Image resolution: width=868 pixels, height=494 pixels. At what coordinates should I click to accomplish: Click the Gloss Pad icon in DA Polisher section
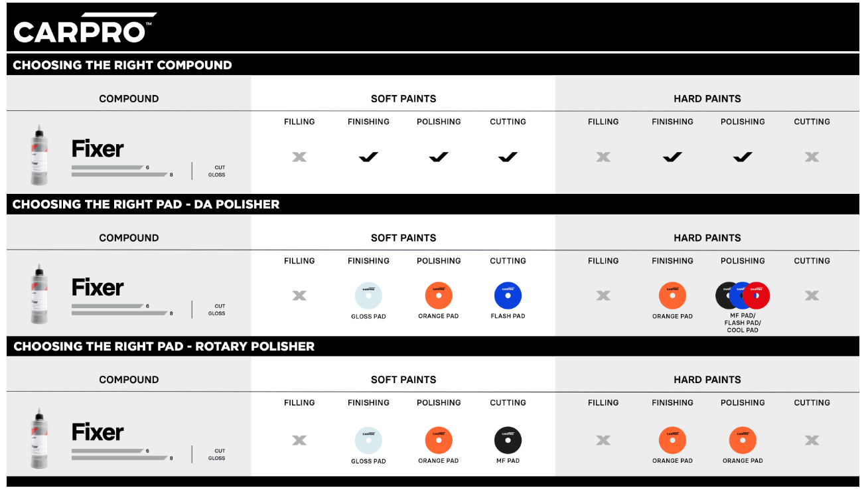click(x=368, y=296)
